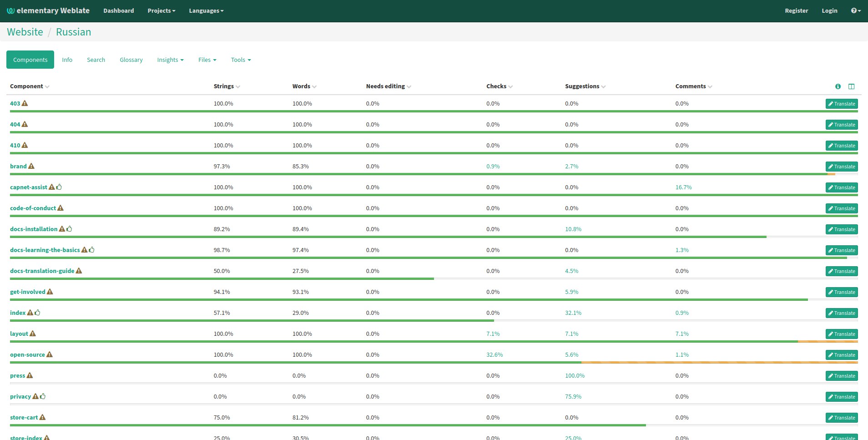Click the thumbs-up icon beside docs-learning-the-basics
The height and width of the screenshot is (440, 868).
(91, 250)
